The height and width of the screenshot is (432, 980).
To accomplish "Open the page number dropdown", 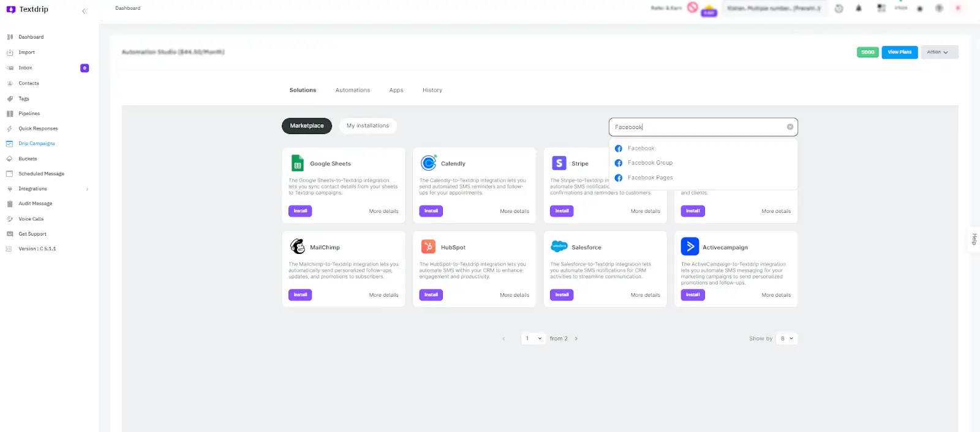I will 533,338.
